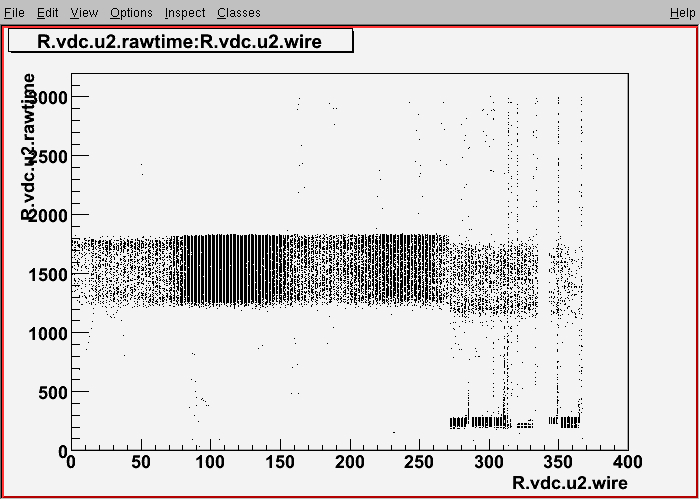Open the Classes menu
This screenshot has width=700, height=500.
pos(239,13)
